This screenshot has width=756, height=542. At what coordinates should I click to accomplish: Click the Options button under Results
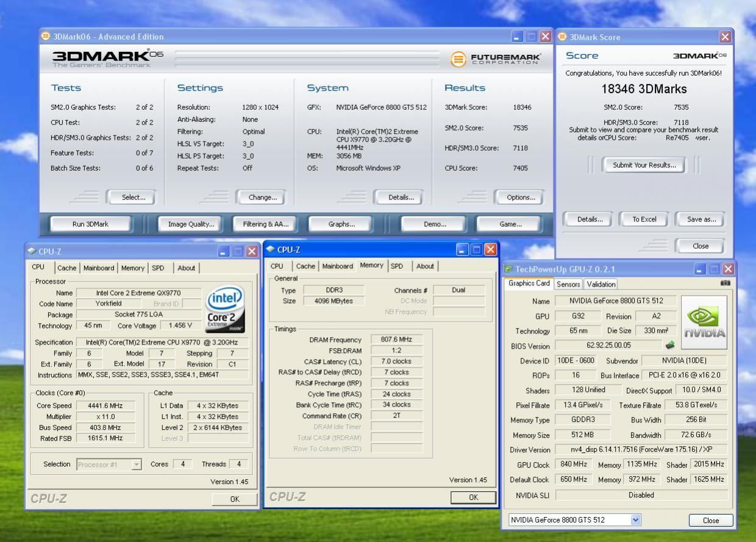[x=521, y=197]
